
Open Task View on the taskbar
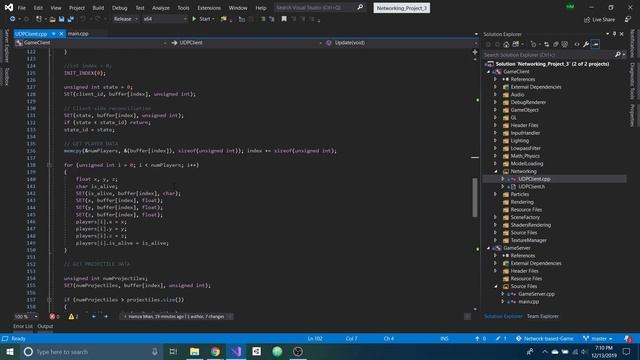click(x=173, y=351)
